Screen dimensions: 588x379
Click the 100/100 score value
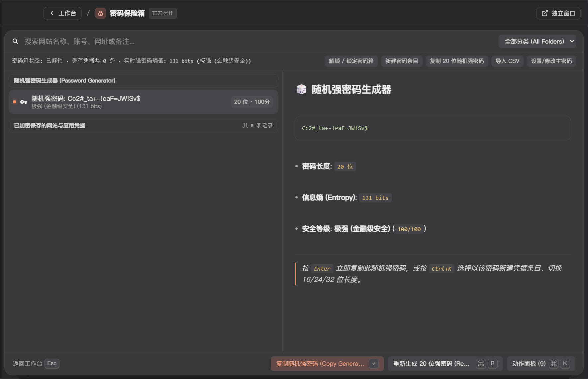409,229
